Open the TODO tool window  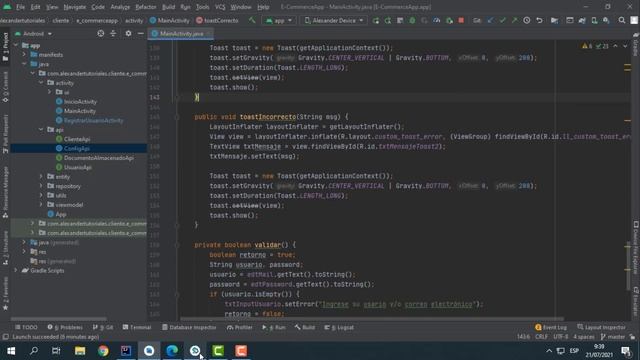26,327
